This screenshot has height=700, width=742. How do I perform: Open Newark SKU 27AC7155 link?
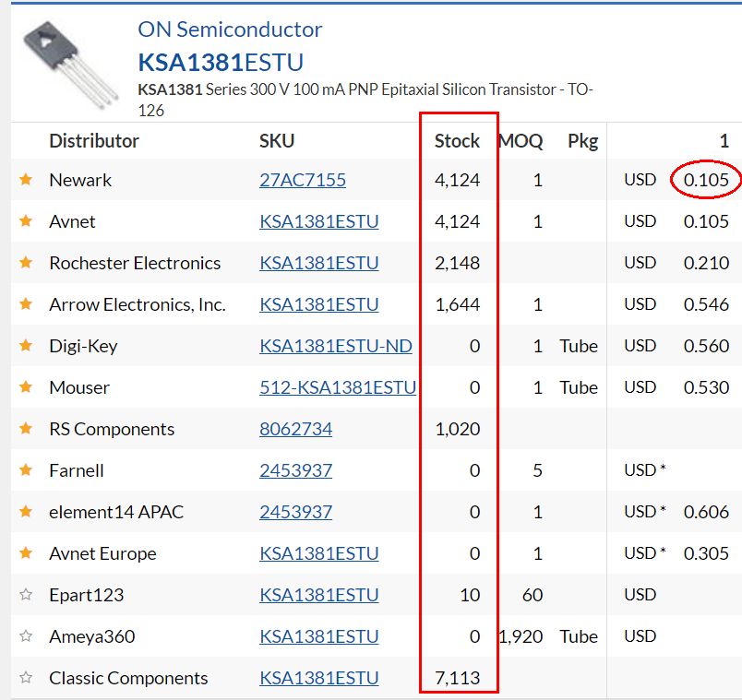(x=303, y=180)
